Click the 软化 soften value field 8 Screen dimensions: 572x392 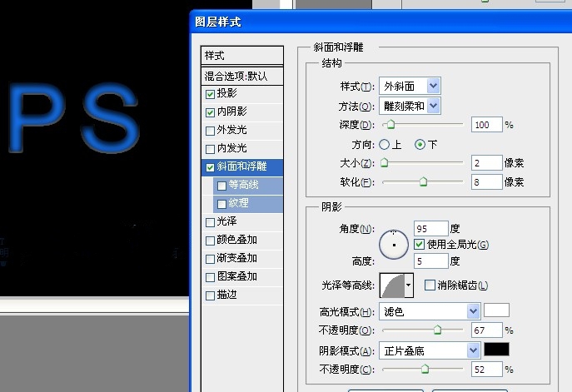point(486,181)
